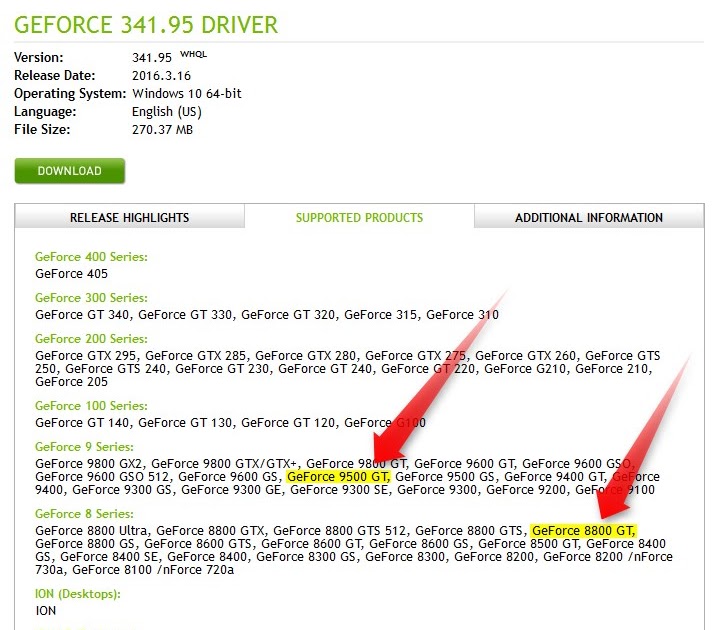Click the WHQL superscript label

193,54
